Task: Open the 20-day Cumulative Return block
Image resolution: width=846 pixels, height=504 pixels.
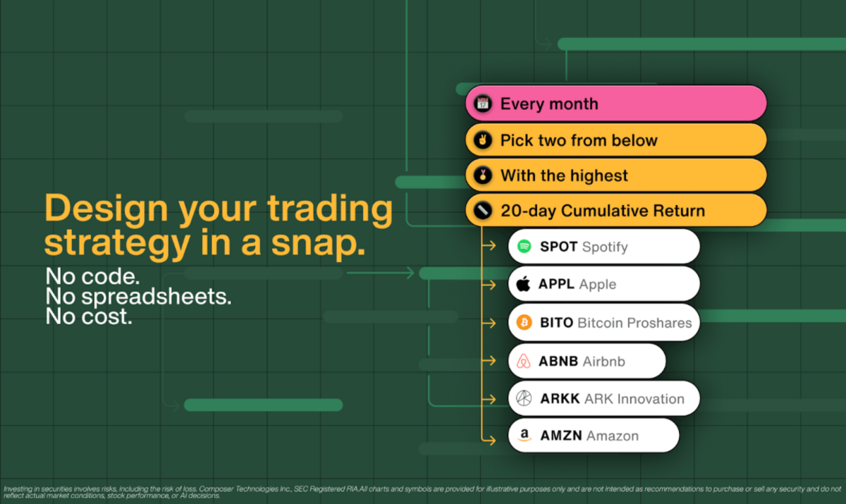Action: tap(615, 210)
